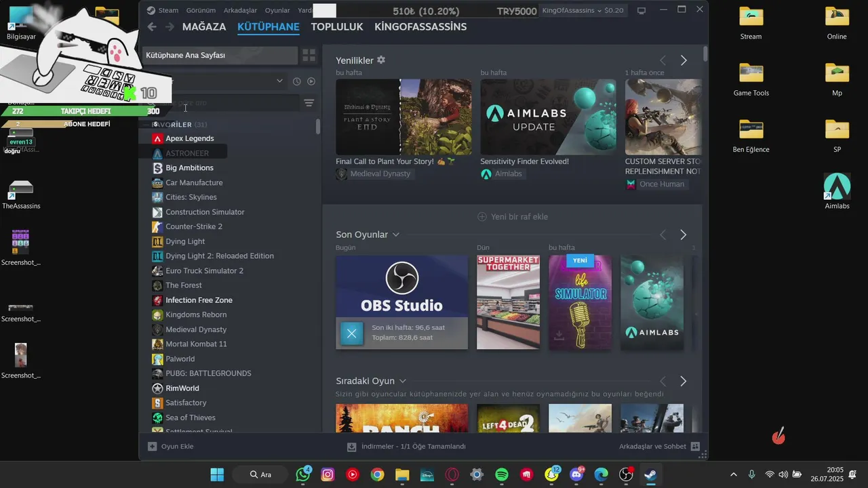Open Discord from the Windows taskbar
Image resolution: width=868 pixels, height=488 pixels.
(x=577, y=474)
